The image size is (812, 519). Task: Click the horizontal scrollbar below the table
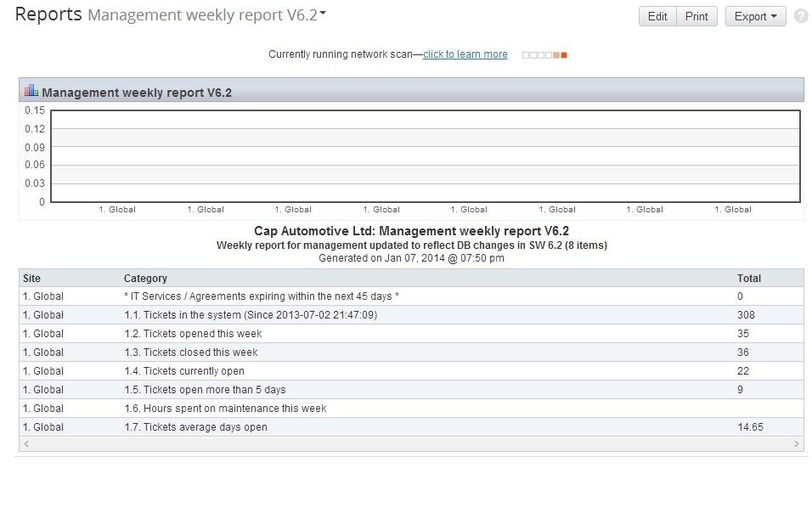click(411, 443)
